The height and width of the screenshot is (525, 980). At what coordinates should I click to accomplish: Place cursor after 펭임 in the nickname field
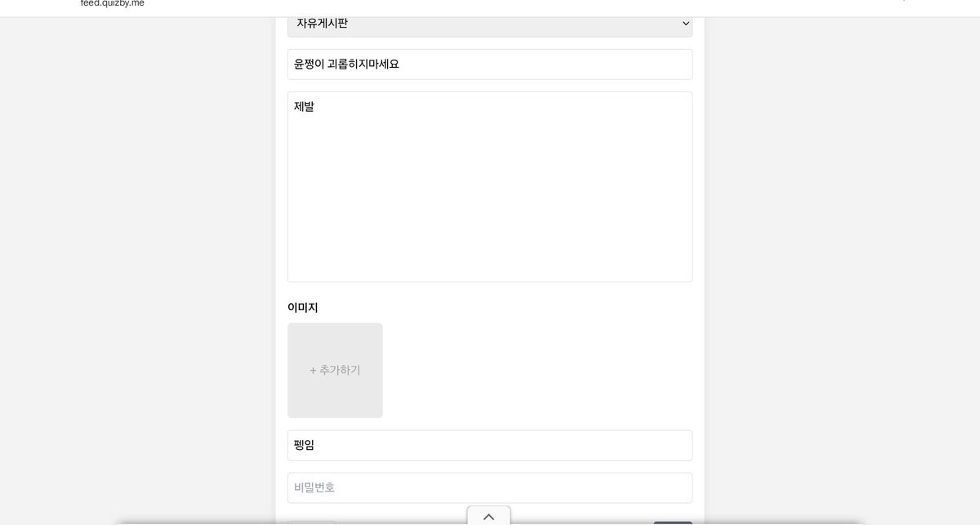point(315,446)
